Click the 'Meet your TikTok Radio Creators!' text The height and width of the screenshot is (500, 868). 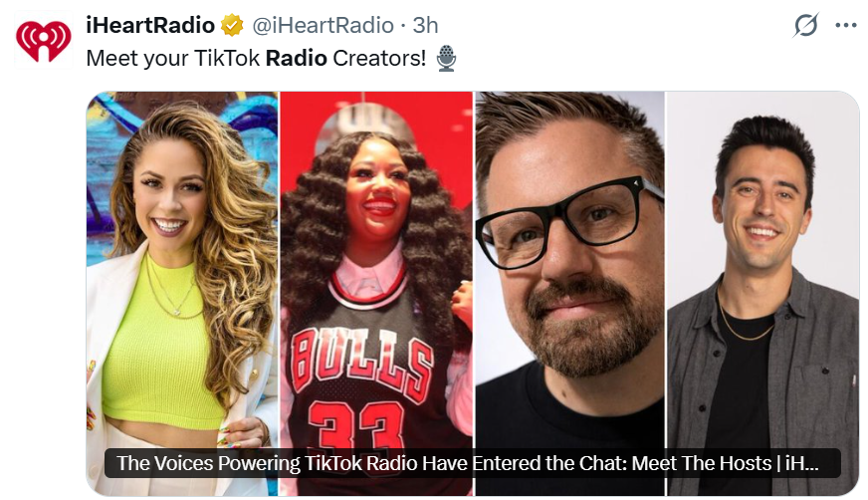tap(256, 58)
